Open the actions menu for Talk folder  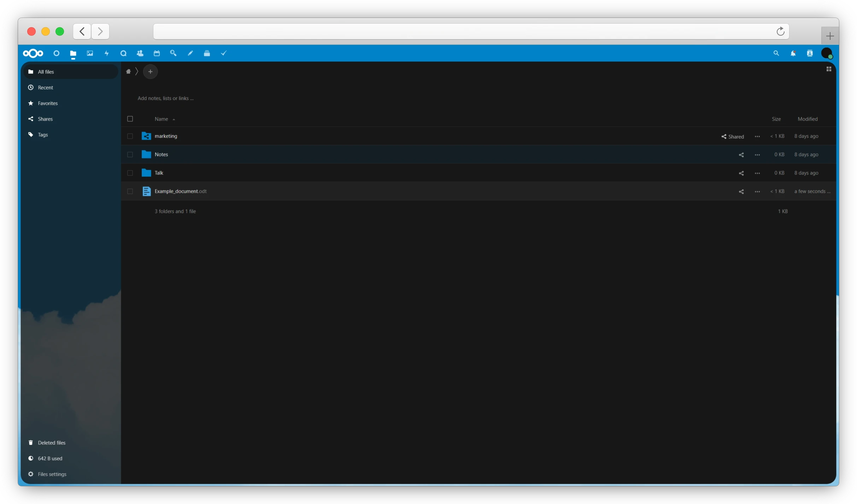click(757, 173)
